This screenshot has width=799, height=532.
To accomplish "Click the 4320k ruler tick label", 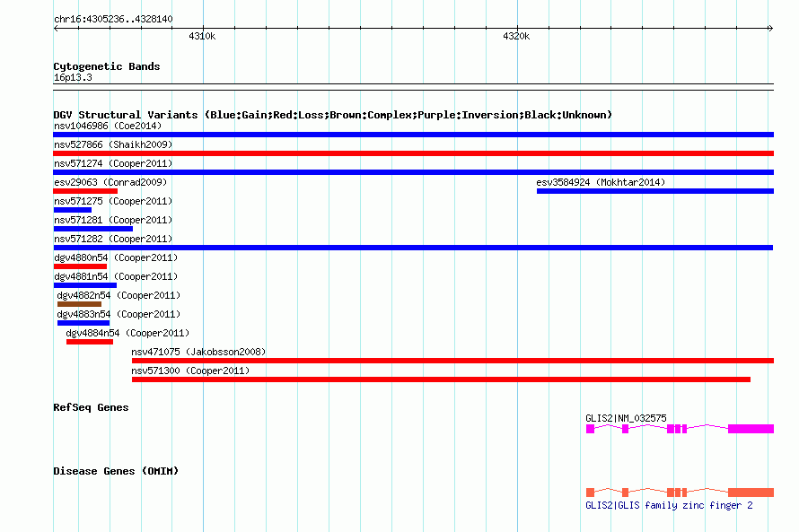I will (x=516, y=36).
